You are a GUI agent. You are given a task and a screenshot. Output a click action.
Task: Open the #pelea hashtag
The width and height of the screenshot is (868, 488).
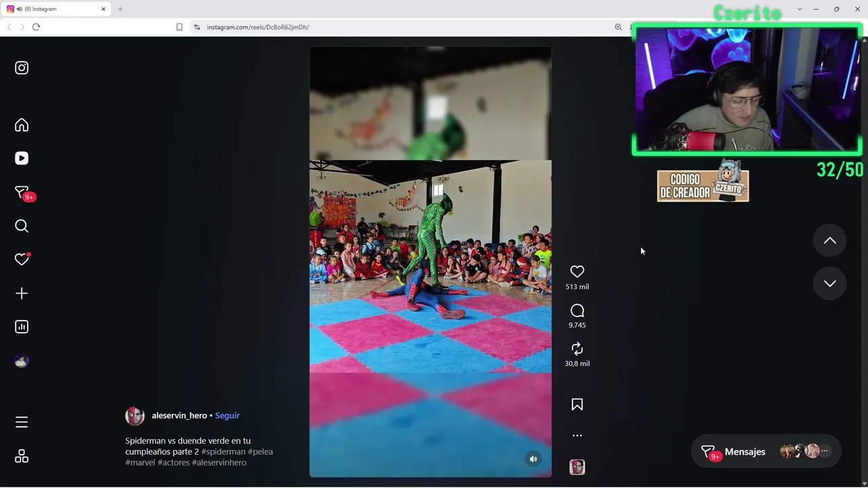[260, 451]
